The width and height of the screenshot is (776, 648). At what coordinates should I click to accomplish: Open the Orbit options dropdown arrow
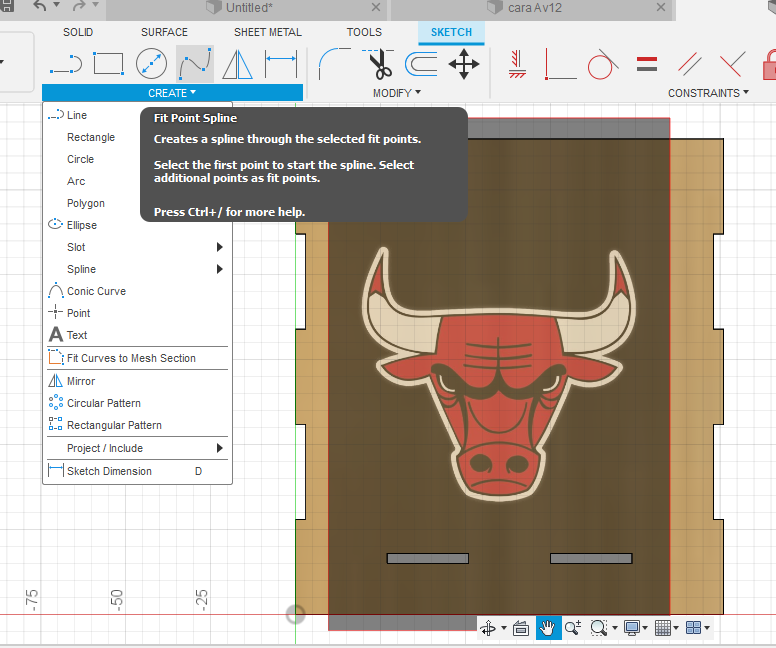click(x=504, y=628)
